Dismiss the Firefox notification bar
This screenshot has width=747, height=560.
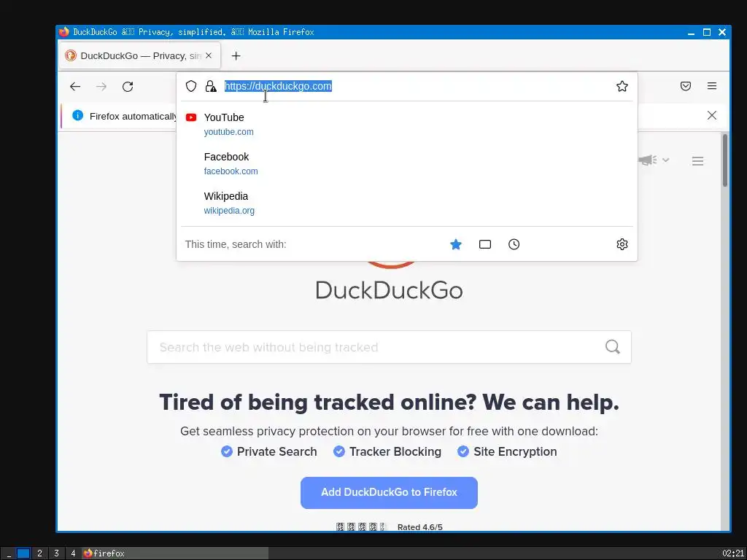[712, 115]
